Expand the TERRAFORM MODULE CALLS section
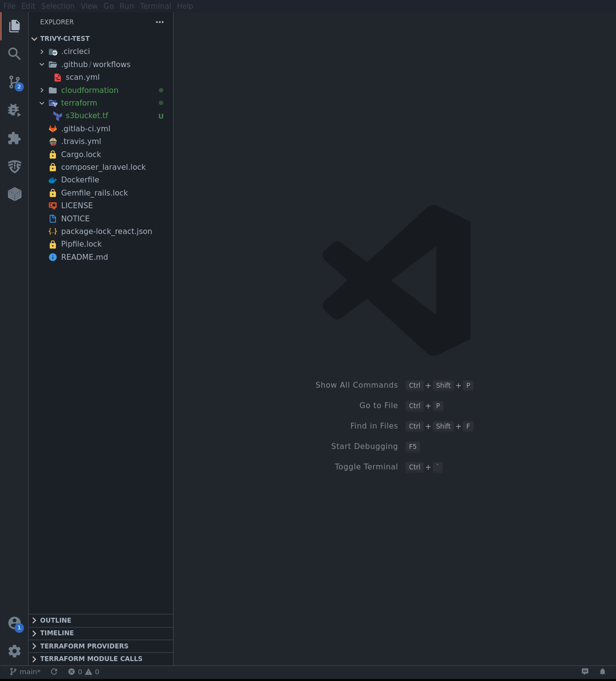 [x=101, y=659]
